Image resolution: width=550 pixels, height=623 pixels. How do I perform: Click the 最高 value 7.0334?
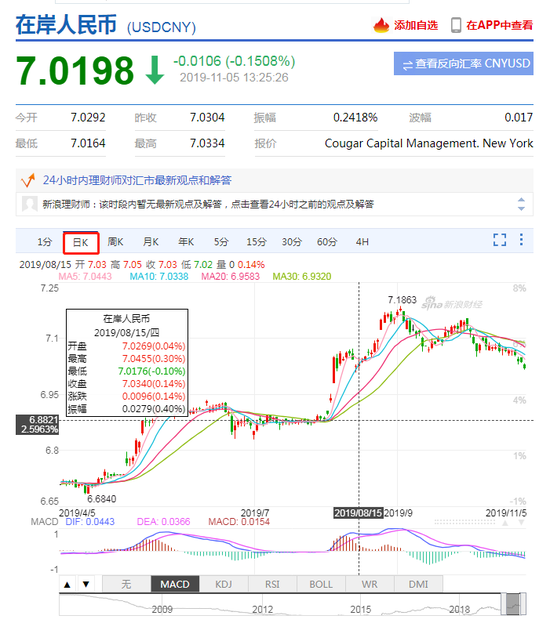(x=207, y=143)
